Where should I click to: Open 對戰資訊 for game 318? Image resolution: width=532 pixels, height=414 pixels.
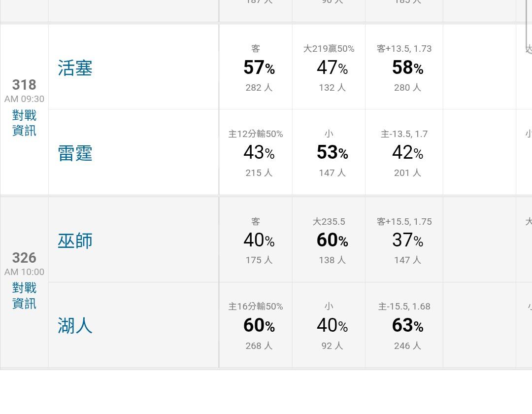24,123
